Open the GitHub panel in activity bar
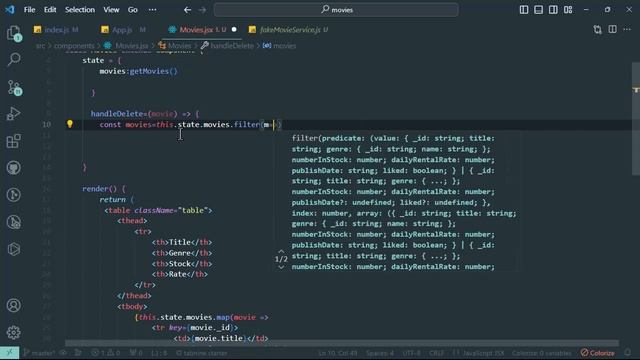Viewport: 640px width, 360px height. (x=13, y=168)
